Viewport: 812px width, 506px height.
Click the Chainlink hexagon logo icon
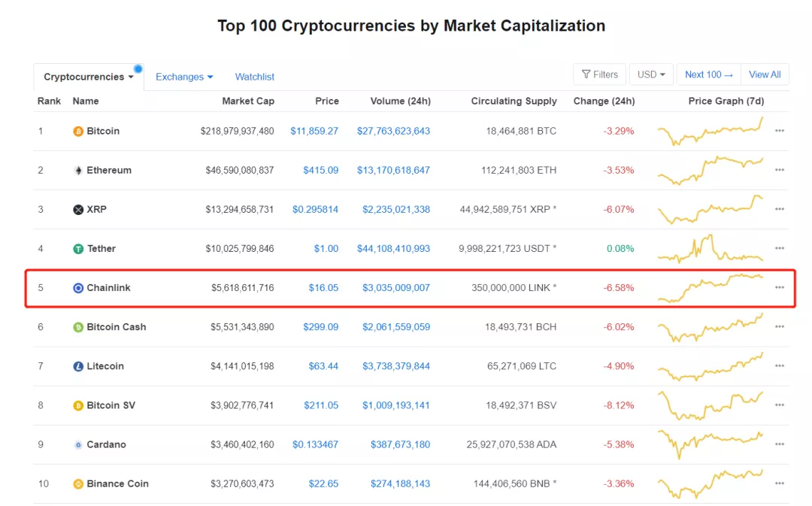tap(78, 288)
